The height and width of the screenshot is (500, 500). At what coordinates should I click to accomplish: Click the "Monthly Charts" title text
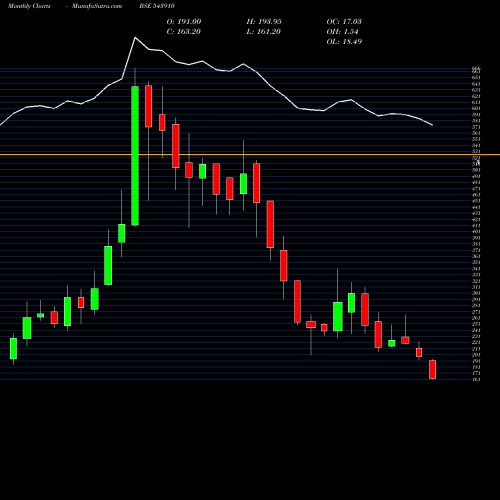click(x=29, y=6)
